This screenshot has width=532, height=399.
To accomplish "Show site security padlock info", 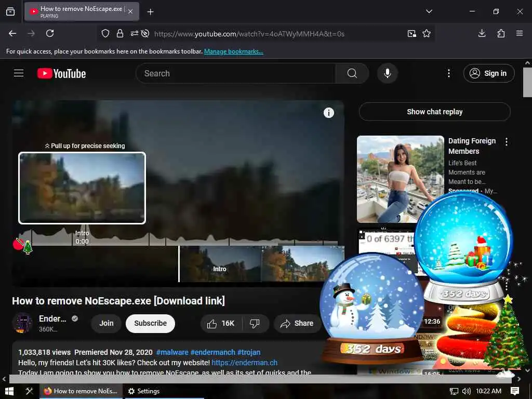I will (x=120, y=33).
